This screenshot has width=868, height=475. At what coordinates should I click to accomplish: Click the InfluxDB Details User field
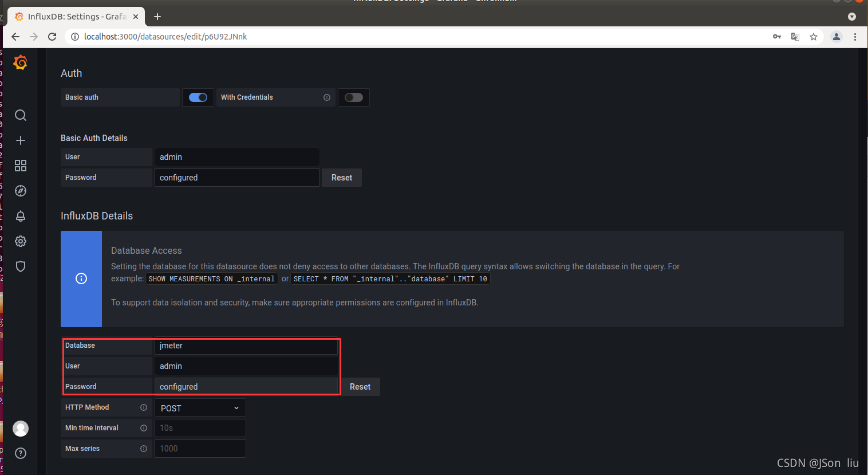point(246,366)
